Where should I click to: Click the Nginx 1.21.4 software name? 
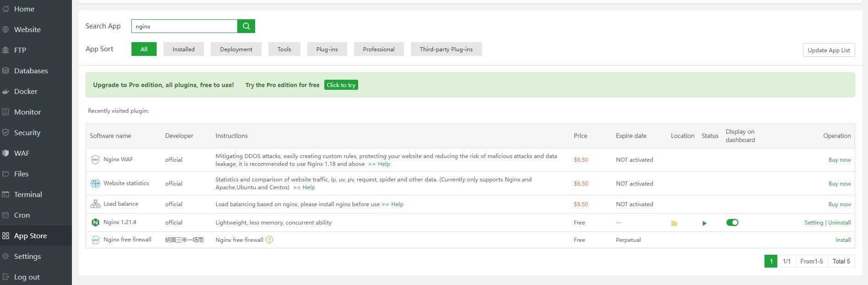[120, 222]
